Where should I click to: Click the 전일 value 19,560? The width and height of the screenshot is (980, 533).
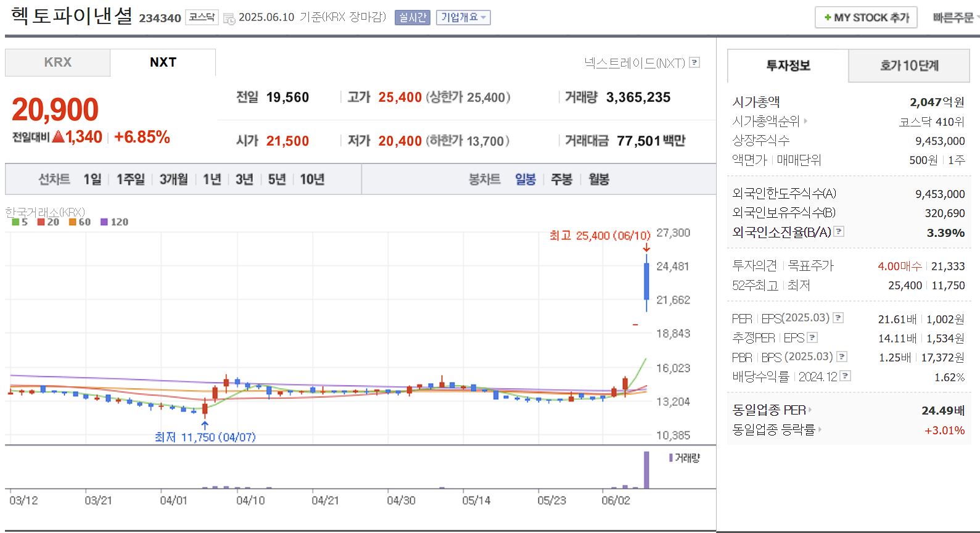(287, 97)
